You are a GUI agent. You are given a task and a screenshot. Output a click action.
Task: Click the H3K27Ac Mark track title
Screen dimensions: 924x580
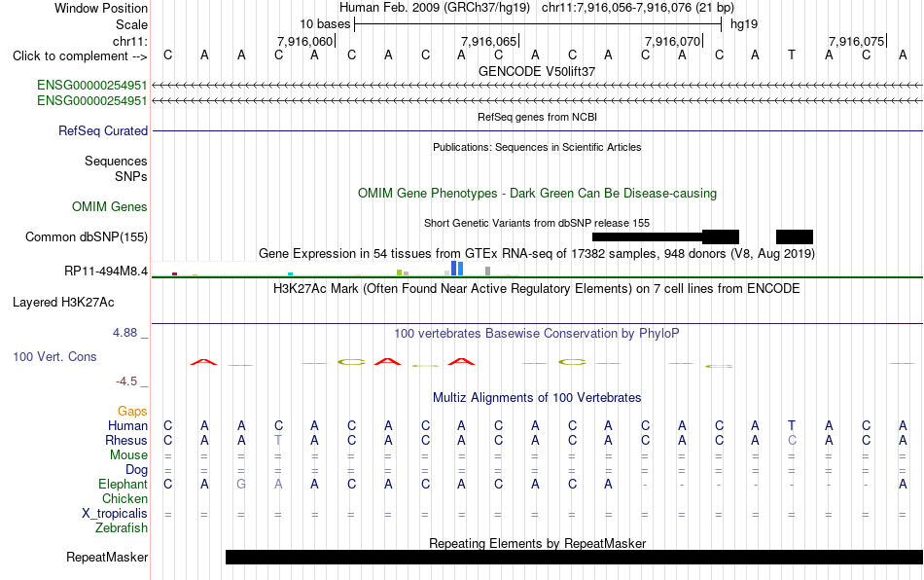tap(537, 288)
